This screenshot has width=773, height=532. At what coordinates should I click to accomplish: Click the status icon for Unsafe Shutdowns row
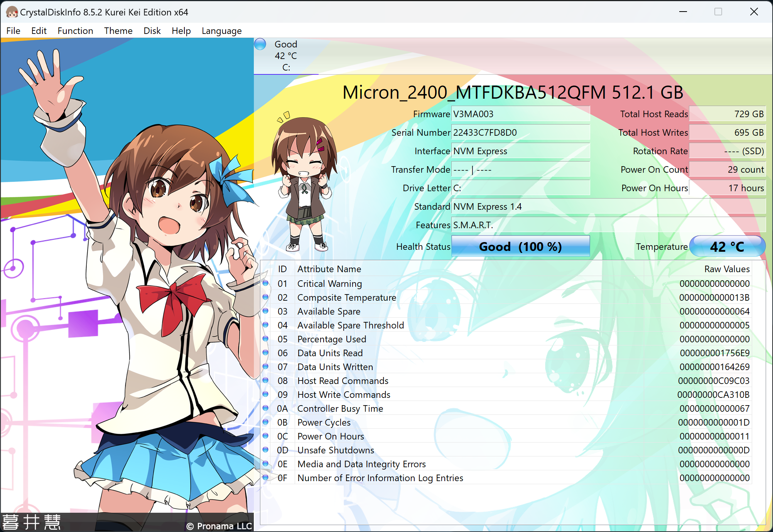coord(265,450)
